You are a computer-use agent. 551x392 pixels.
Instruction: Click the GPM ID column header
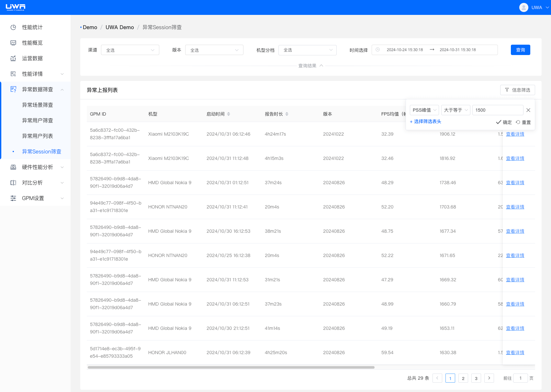click(x=98, y=114)
